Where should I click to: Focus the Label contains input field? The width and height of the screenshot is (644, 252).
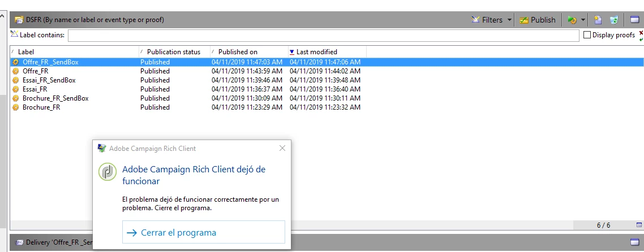(x=323, y=36)
